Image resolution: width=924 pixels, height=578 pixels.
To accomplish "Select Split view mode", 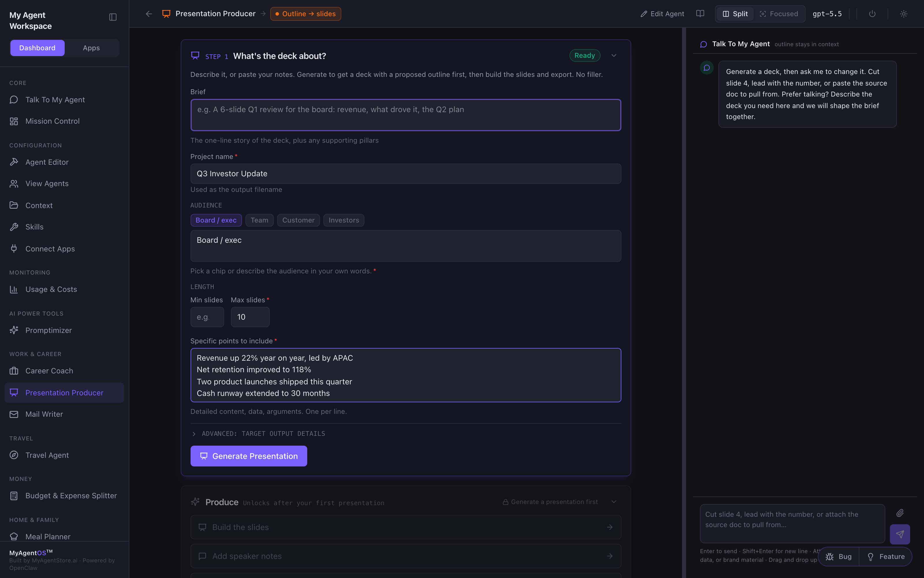I will tap(735, 14).
